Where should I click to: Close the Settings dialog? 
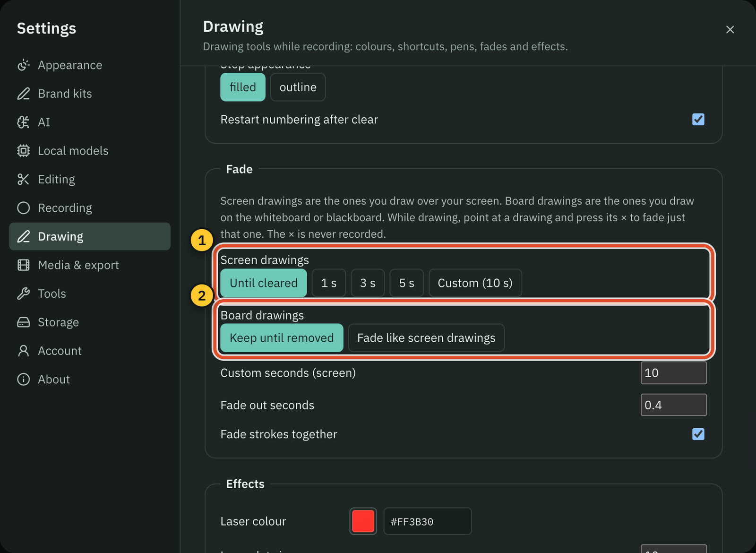click(730, 29)
